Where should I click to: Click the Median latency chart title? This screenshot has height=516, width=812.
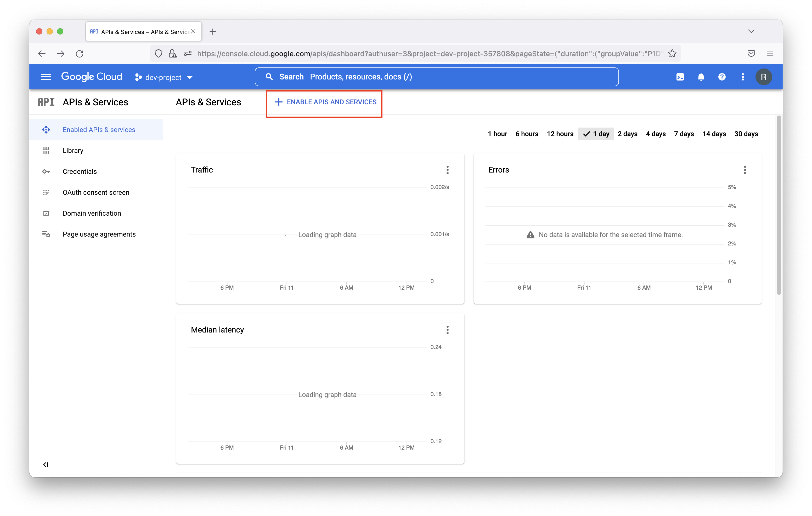[x=217, y=330]
